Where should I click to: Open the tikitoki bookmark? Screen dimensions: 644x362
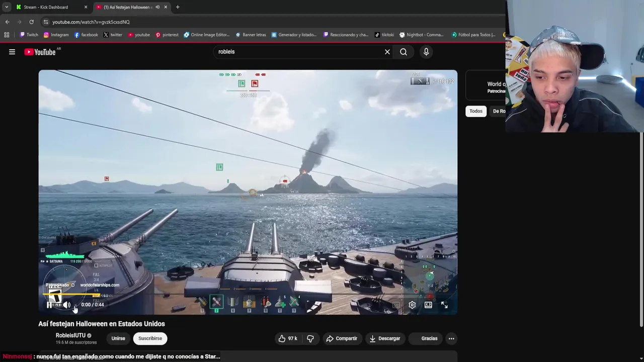click(x=384, y=35)
